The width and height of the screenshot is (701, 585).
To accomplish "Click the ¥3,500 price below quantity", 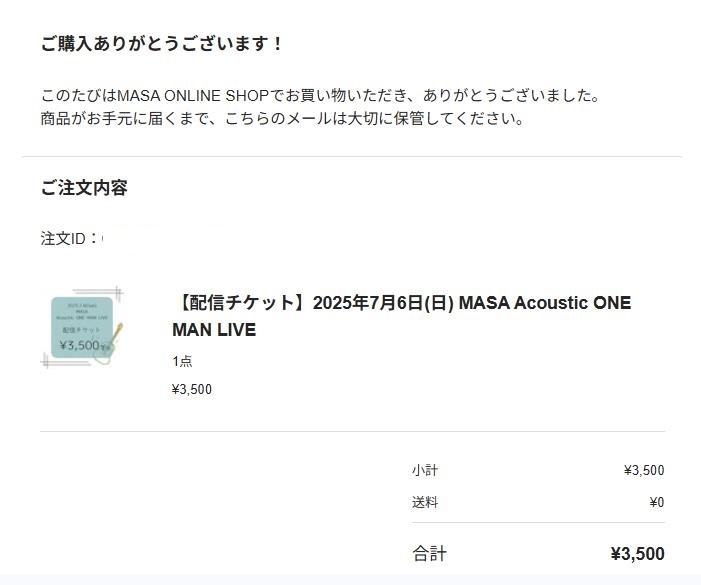I will 192,390.
